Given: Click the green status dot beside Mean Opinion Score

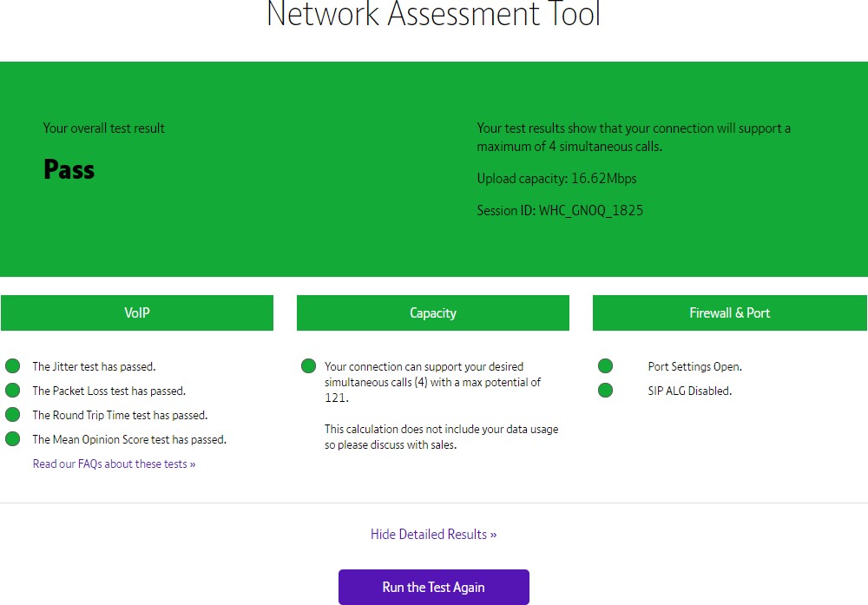Looking at the screenshot, I should (x=13, y=439).
